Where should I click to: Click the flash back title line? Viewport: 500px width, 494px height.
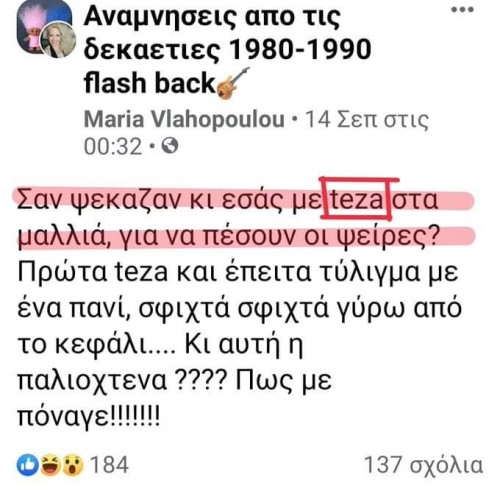coord(149,83)
